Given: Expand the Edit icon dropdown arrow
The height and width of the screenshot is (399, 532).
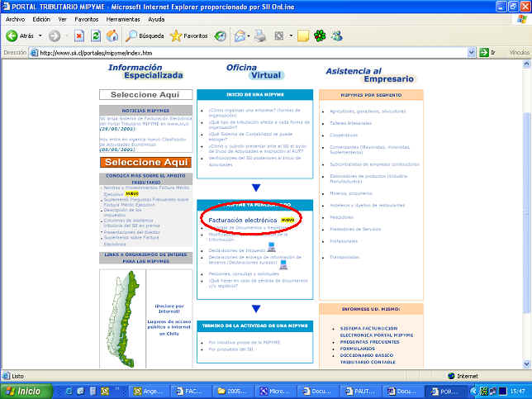Looking at the screenshot, I should pyautogui.click(x=291, y=36).
